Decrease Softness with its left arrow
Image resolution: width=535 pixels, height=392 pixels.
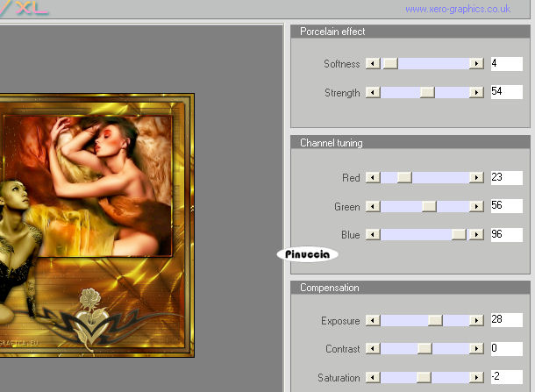click(373, 63)
